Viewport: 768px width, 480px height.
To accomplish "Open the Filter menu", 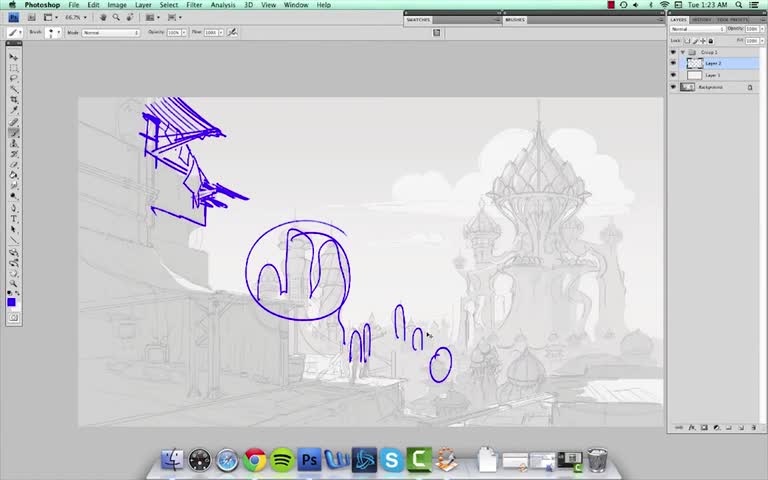I will [x=194, y=5].
